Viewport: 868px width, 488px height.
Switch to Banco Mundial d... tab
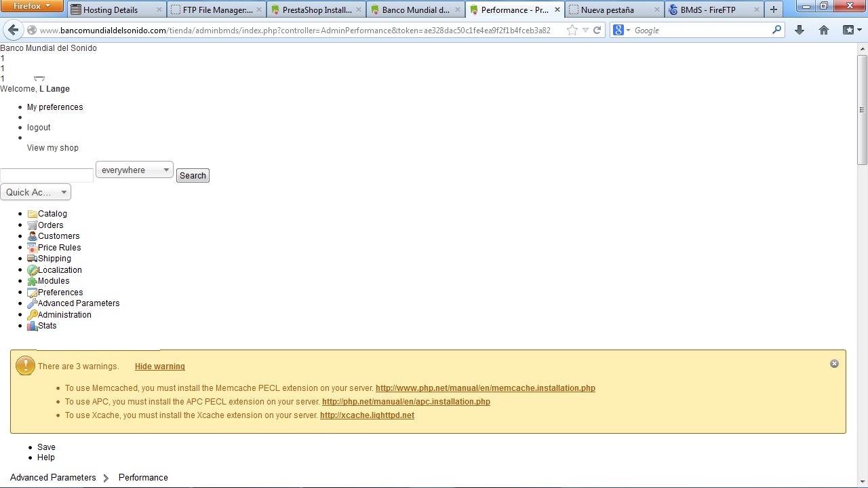click(x=416, y=10)
